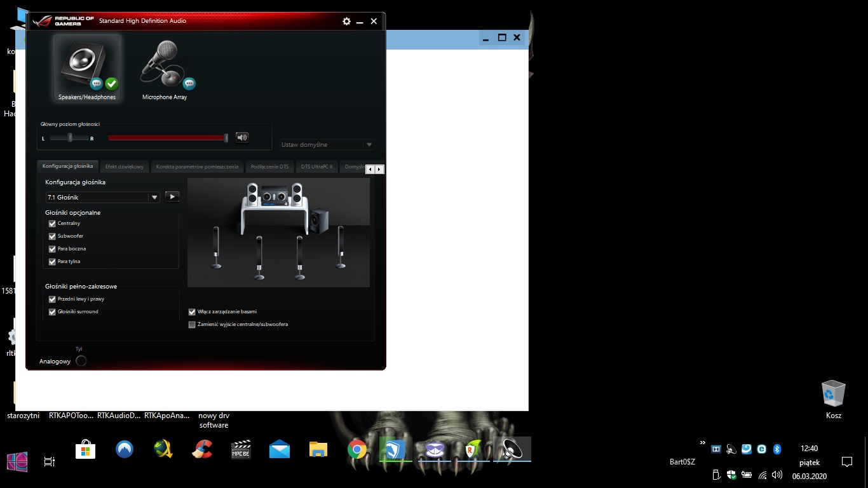Switch to the Konfiguracja głośnika tab
This screenshot has width=868, height=488.
coord(67,166)
